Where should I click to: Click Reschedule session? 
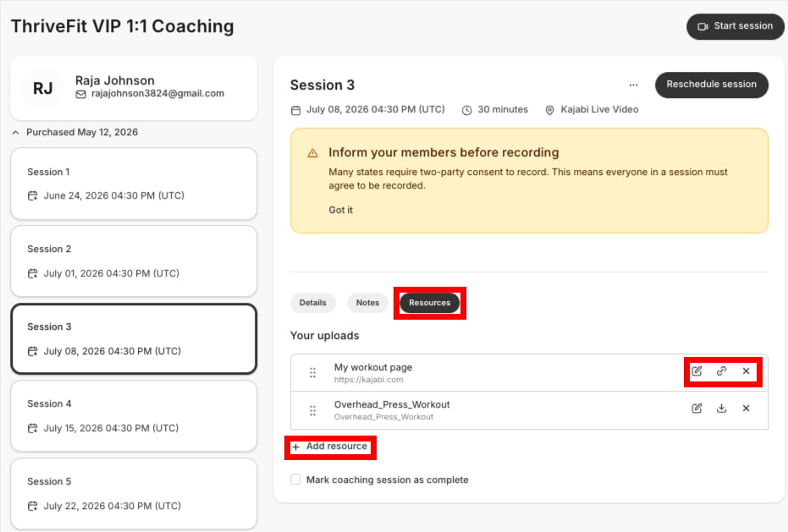(x=711, y=85)
